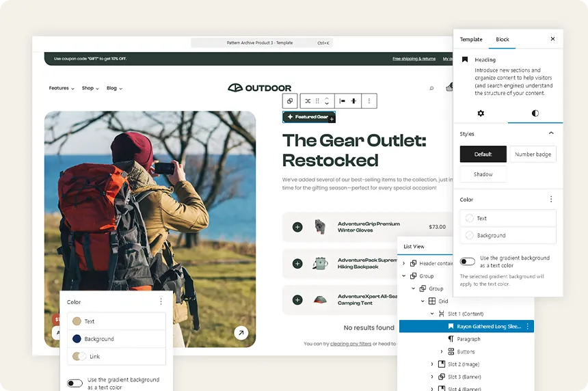Viewport: 588px width, 391px height.
Task: Switch to the Block tab
Action: 502,40
